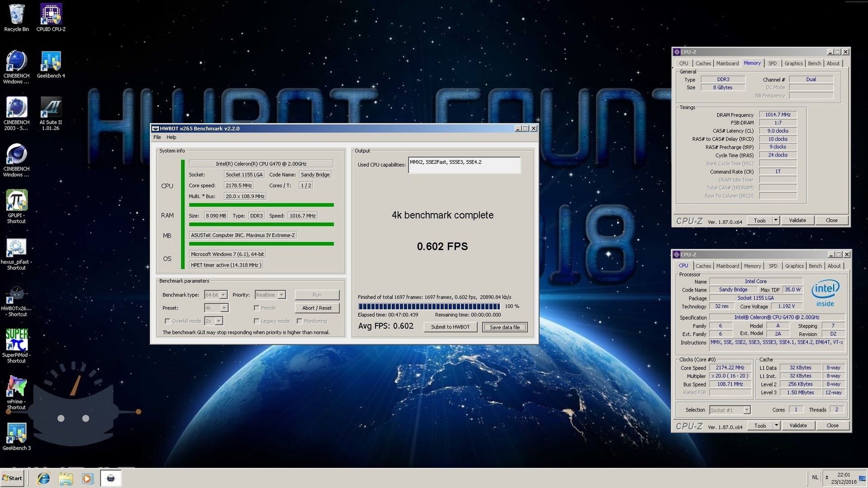Open About tab in upper CPU-Z

click(833, 63)
